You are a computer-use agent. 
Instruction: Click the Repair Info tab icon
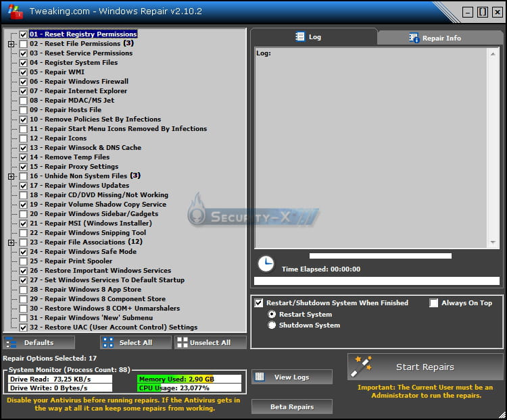click(414, 38)
